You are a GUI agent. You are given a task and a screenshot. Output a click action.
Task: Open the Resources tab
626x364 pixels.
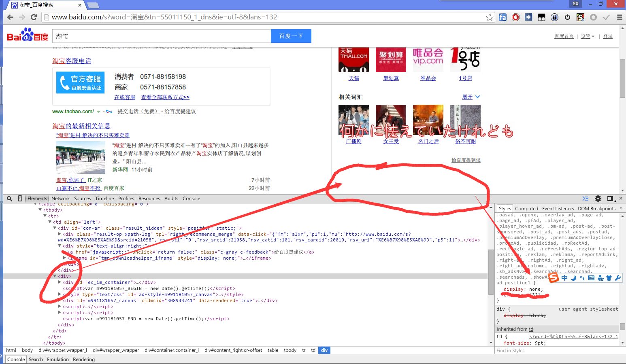(x=149, y=199)
